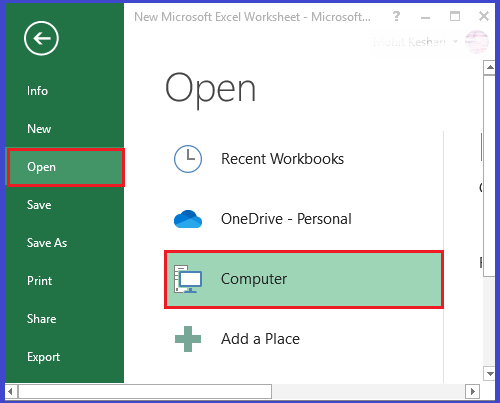Open the account name dropdown arrow
This screenshot has height=403, width=500.
(x=455, y=42)
